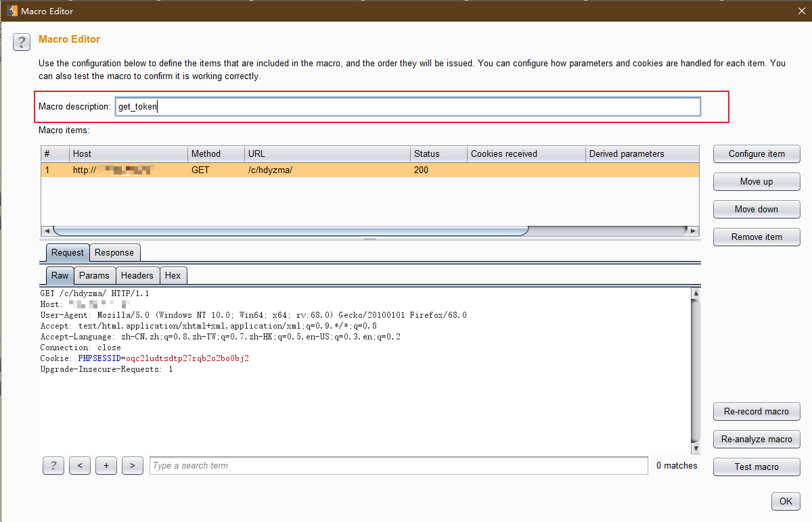Screen dimensions: 812x522
Task: Confirm with the OK button
Action: coord(786,502)
